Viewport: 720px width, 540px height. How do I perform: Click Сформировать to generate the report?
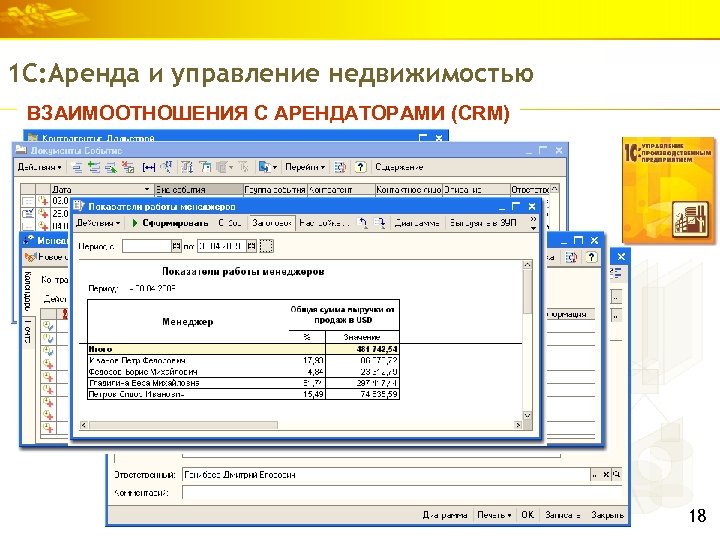[170, 223]
